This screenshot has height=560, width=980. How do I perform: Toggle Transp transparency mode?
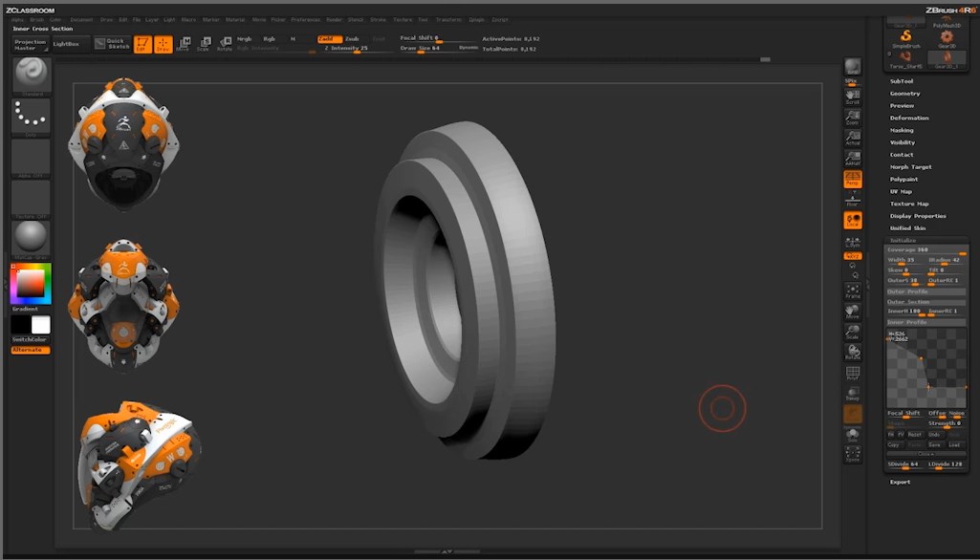pos(853,393)
